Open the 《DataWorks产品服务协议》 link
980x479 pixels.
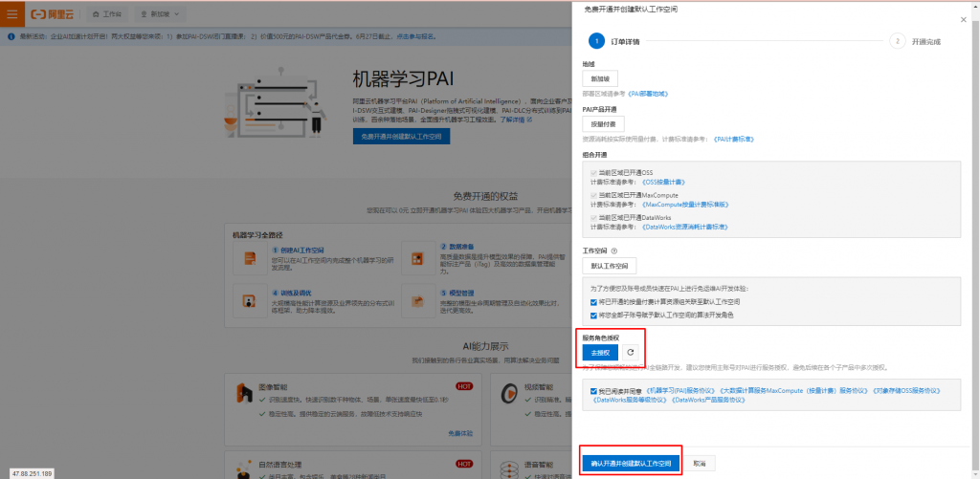pos(709,401)
